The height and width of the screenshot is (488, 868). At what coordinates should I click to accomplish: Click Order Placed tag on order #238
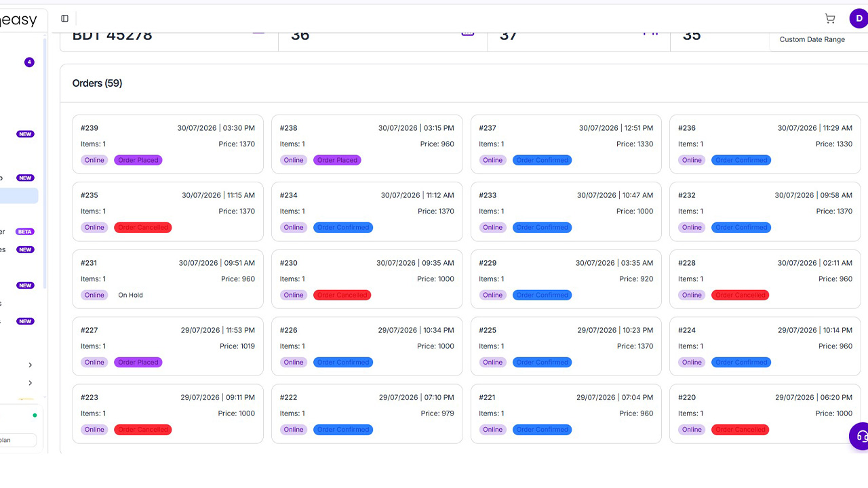pyautogui.click(x=337, y=161)
